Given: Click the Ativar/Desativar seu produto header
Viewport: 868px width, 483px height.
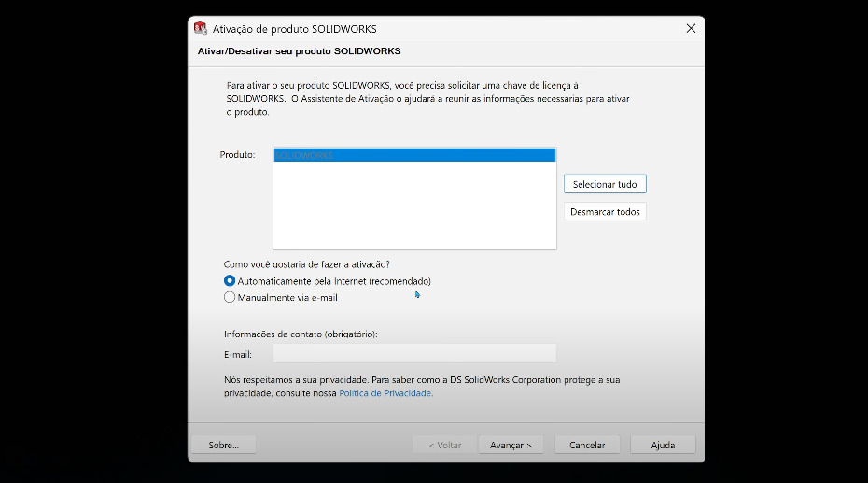Looking at the screenshot, I should coord(299,51).
